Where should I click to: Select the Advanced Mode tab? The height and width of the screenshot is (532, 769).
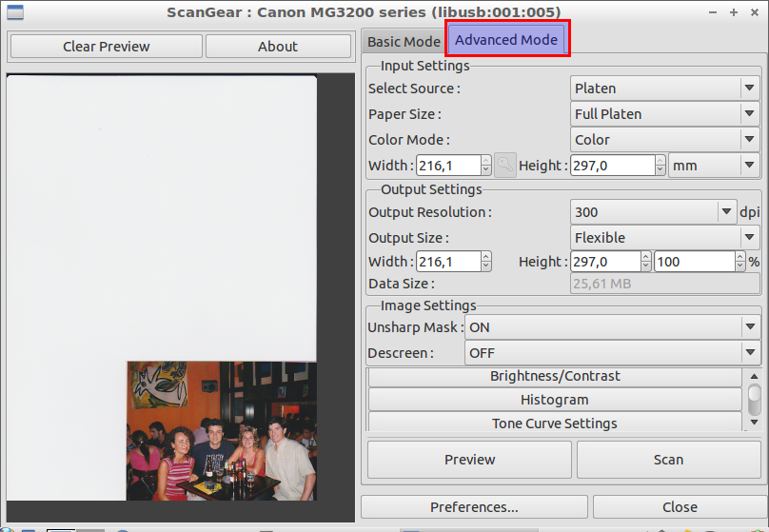[x=506, y=40]
